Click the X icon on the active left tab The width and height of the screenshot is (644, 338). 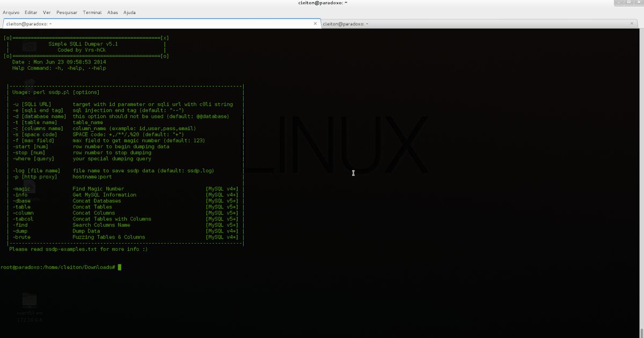(316, 24)
